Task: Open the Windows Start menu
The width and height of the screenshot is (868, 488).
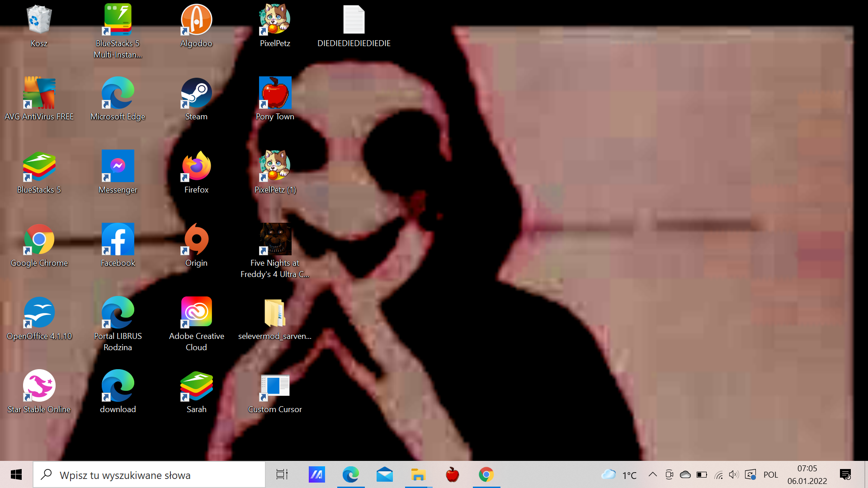Action: (x=16, y=474)
